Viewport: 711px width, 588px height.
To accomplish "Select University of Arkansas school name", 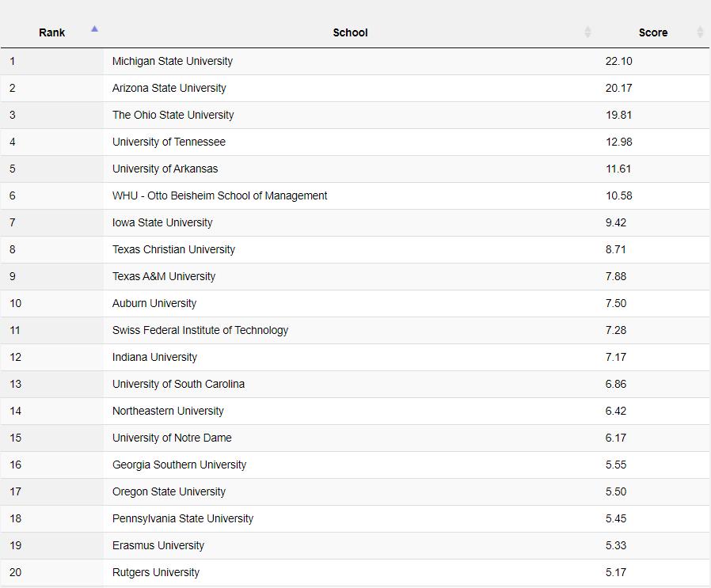I will pyautogui.click(x=165, y=169).
